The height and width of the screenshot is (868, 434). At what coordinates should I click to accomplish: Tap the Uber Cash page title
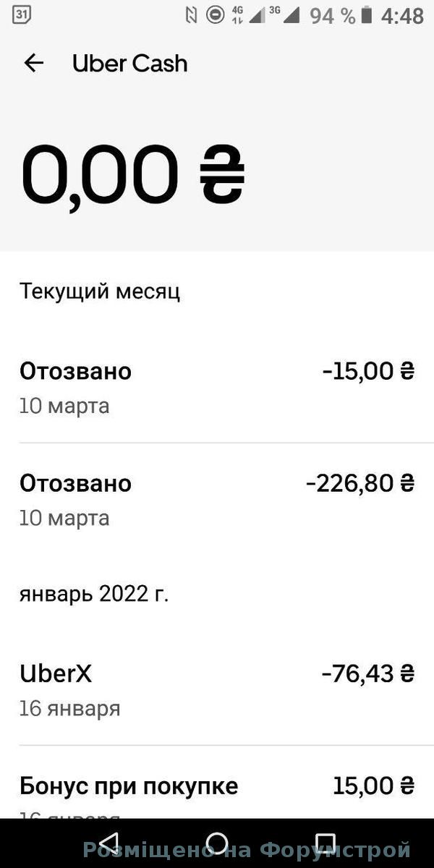pyautogui.click(x=130, y=64)
